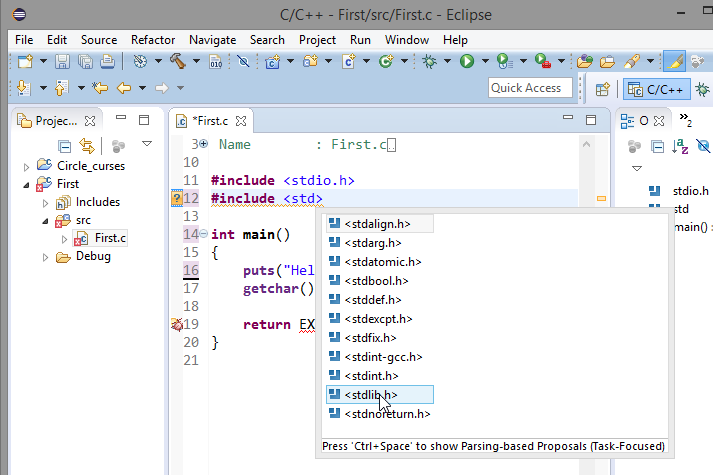713x475 pixels.
Task: Expand the Includes folder node
Action: pyautogui.click(x=46, y=202)
